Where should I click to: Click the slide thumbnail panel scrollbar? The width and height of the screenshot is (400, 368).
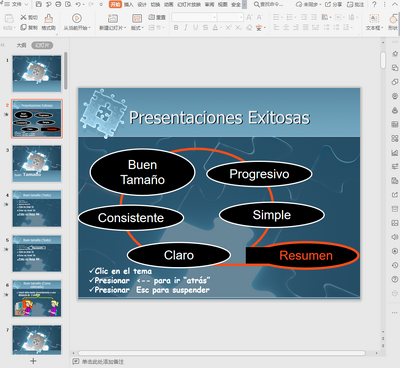click(x=66, y=71)
